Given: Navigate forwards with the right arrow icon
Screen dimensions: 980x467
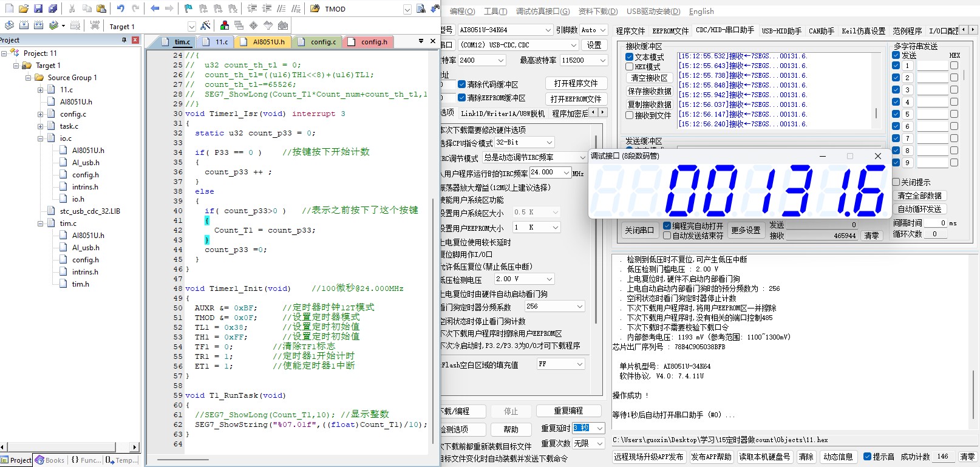Looking at the screenshot, I should click(x=169, y=9).
